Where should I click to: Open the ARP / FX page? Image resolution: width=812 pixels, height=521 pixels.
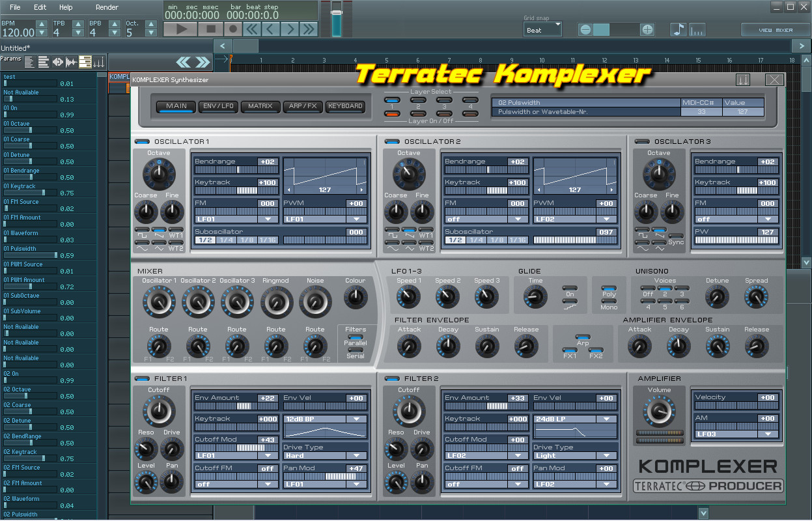tap(303, 106)
